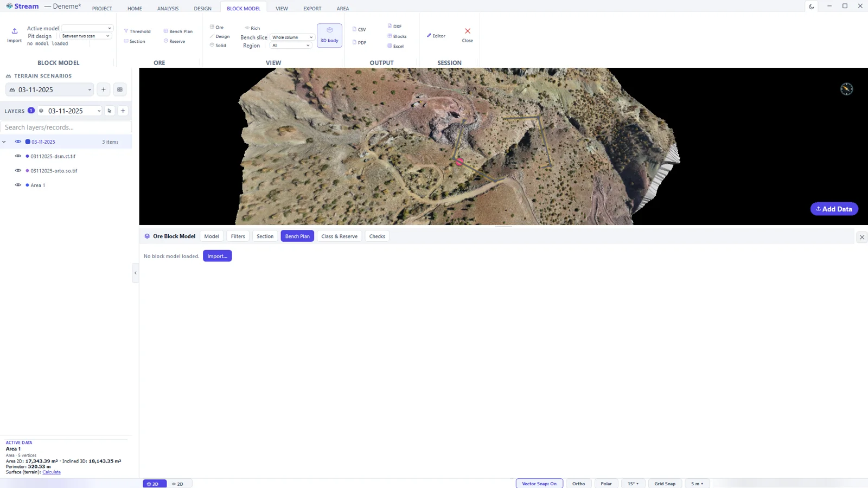This screenshot has height=488, width=868.
Task: Click the Add Data button
Action: click(x=834, y=209)
